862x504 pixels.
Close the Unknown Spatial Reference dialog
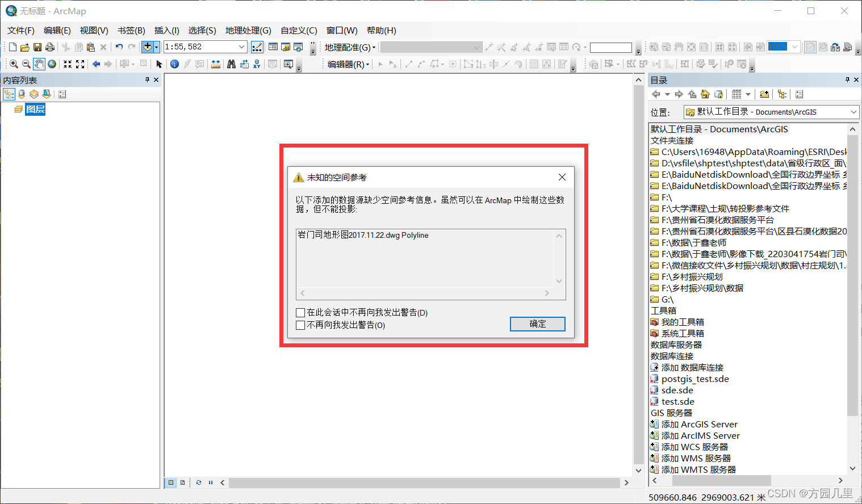(x=562, y=178)
